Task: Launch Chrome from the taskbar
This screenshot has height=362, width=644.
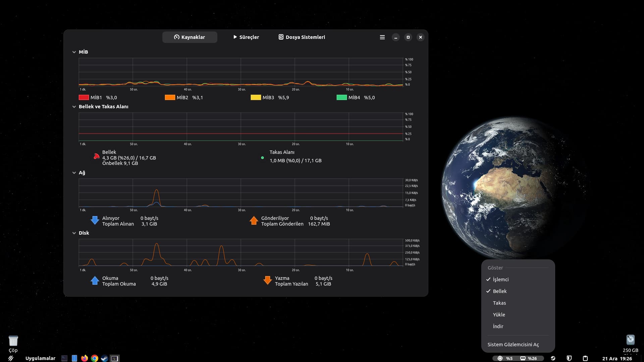Action: point(95,358)
